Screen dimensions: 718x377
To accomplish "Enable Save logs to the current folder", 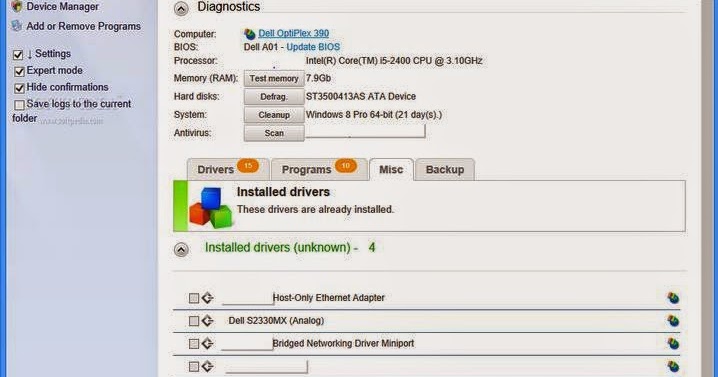I will [x=19, y=105].
